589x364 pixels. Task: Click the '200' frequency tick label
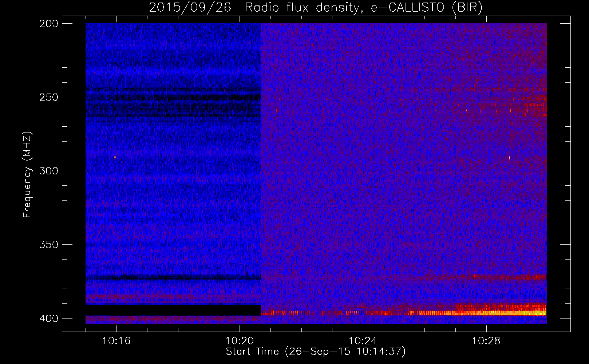[48, 24]
